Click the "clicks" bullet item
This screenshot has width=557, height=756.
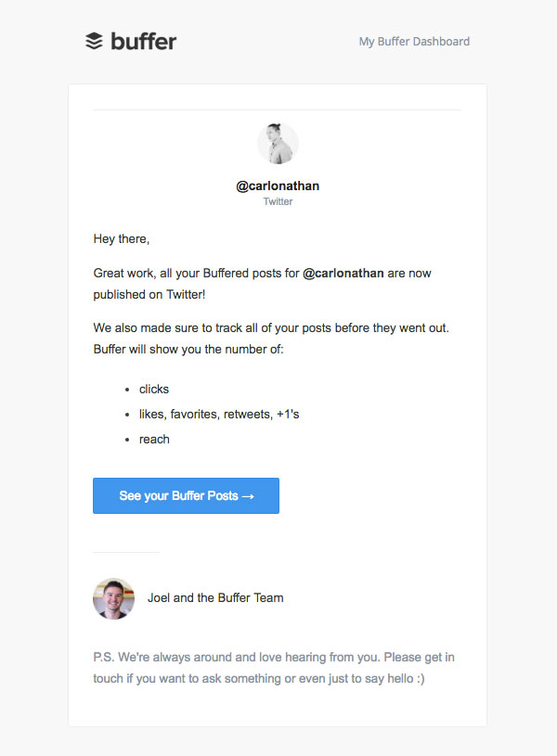pos(154,389)
